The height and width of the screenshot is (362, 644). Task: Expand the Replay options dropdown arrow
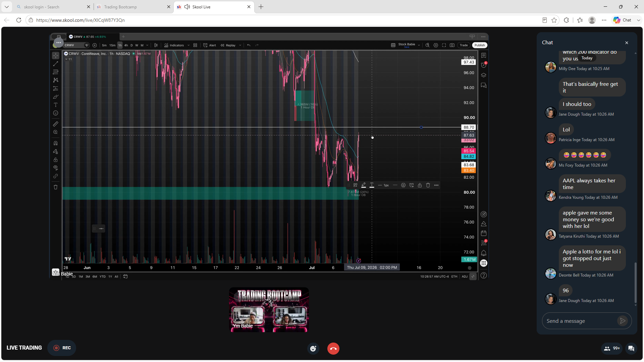click(x=240, y=45)
